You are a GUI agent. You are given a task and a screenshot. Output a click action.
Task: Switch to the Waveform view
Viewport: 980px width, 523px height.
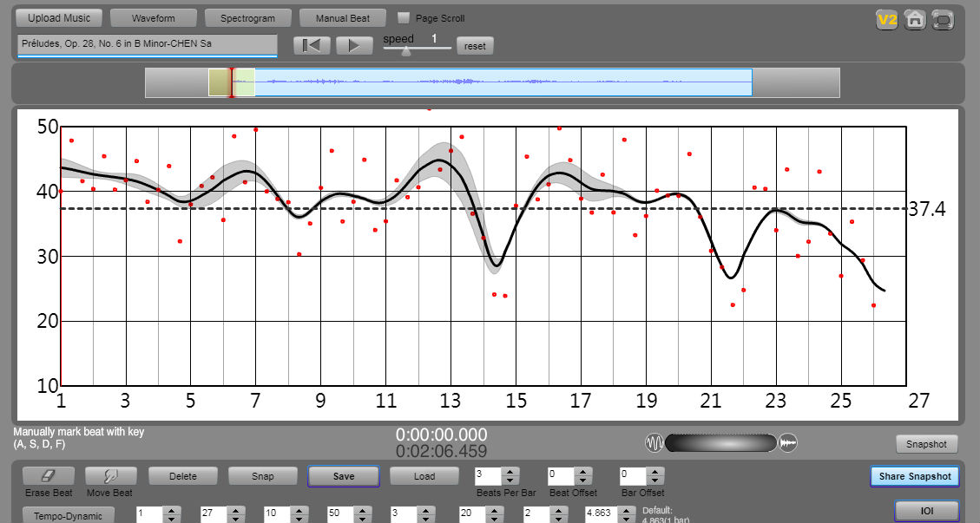tap(153, 18)
